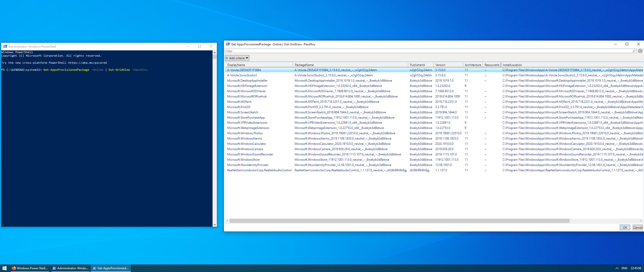The image size is (644, 272).
Task: Click in the Filter text field
Action: point(428,51)
